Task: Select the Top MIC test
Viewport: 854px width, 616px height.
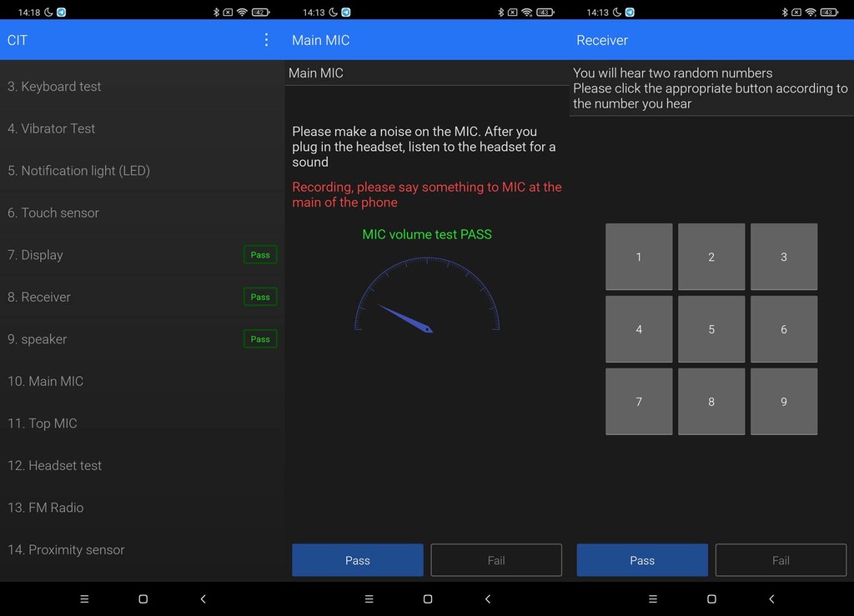Action: point(43,423)
